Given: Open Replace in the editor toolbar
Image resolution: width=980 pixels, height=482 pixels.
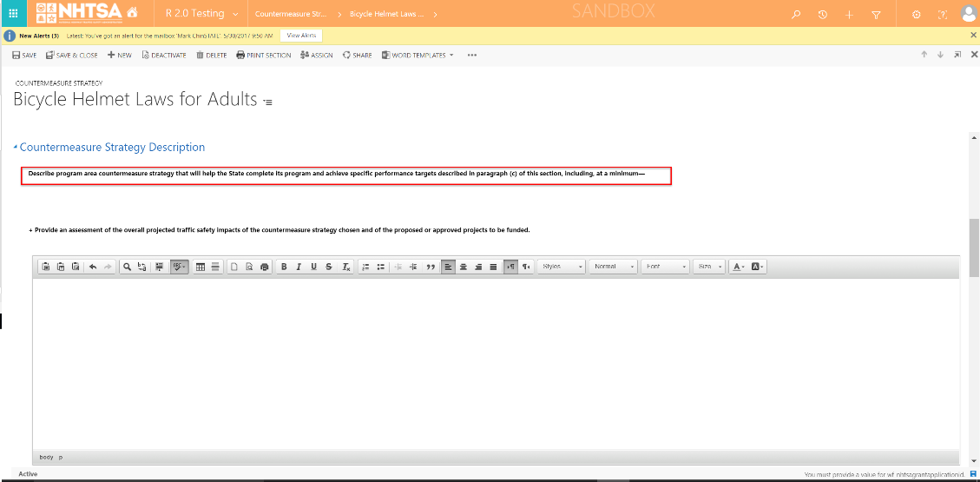Looking at the screenshot, I should tap(141, 267).
